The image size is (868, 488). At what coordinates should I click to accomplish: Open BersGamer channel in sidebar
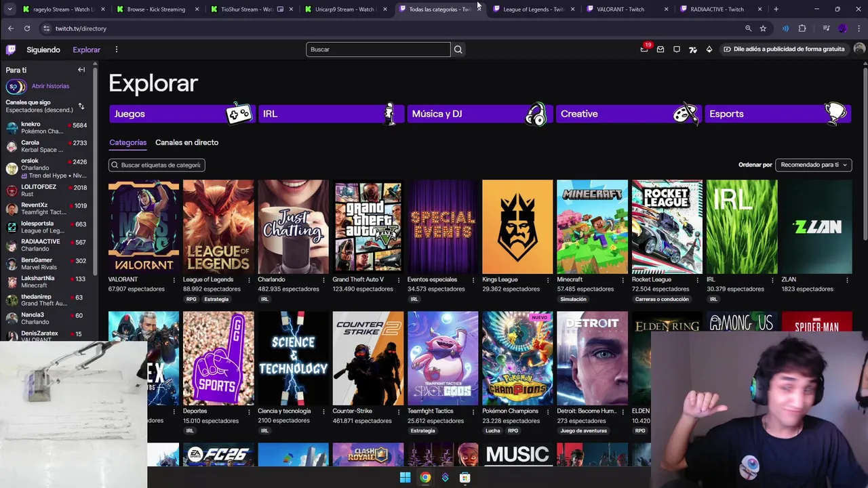coord(46,264)
